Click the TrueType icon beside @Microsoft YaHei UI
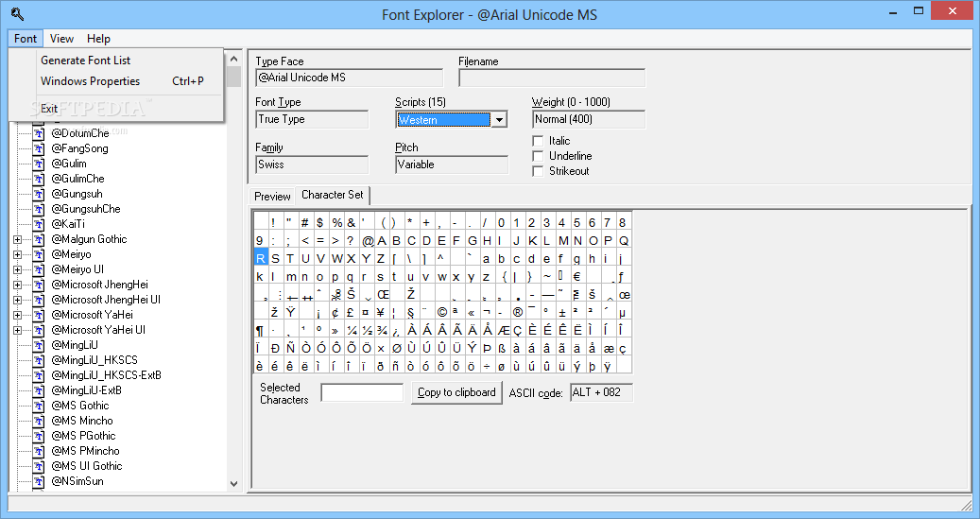 pos(39,330)
